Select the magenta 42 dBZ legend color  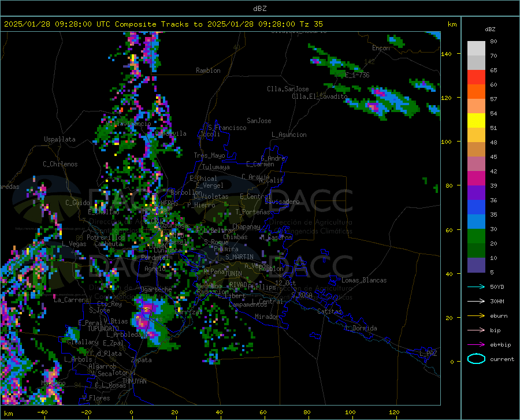[476, 179]
